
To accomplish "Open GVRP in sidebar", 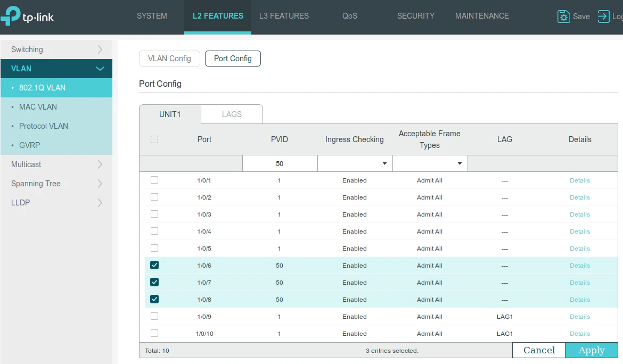I will [x=56, y=145].
